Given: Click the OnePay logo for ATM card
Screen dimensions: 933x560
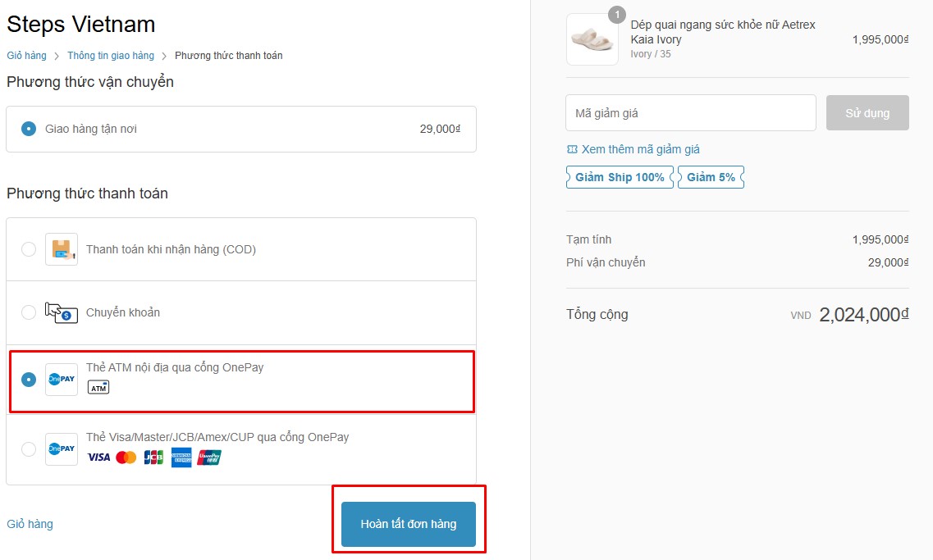Looking at the screenshot, I should tap(62, 380).
